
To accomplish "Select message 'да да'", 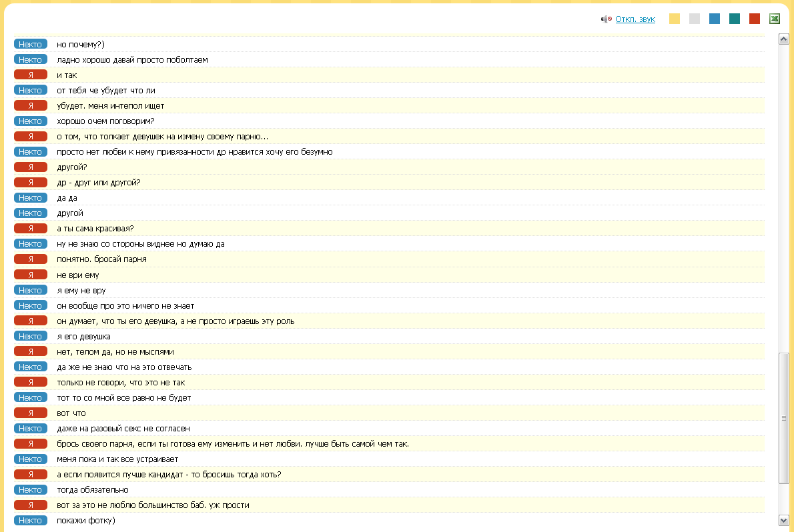I will pos(67,198).
